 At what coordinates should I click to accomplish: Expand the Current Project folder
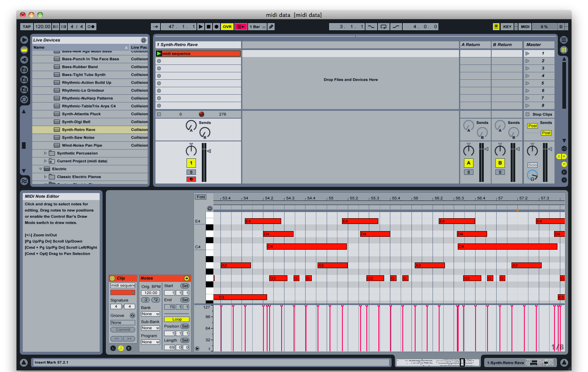45,161
